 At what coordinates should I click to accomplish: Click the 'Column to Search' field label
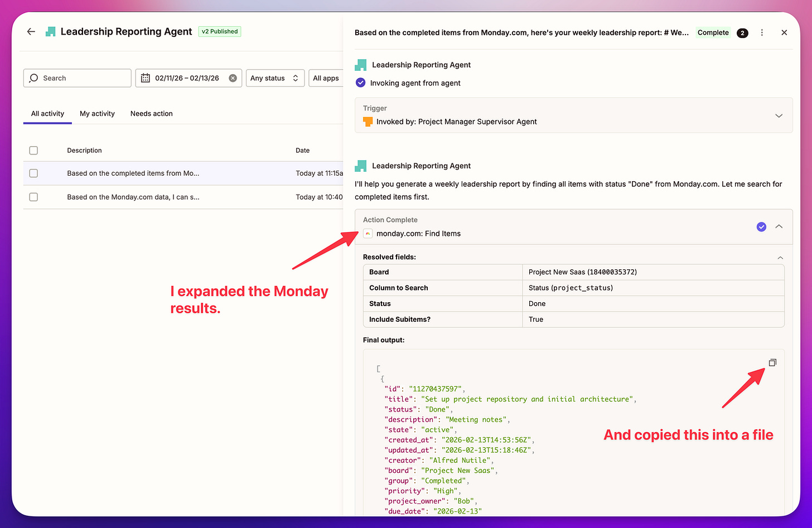[399, 288]
